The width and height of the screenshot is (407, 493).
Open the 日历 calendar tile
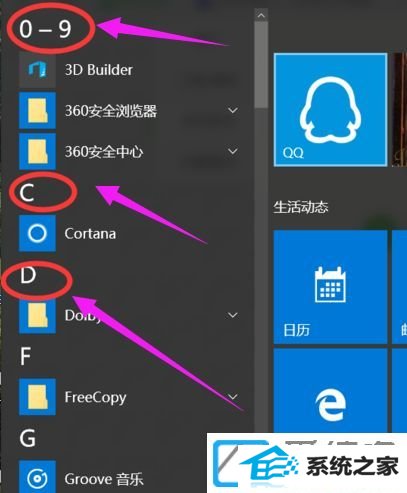pos(330,287)
